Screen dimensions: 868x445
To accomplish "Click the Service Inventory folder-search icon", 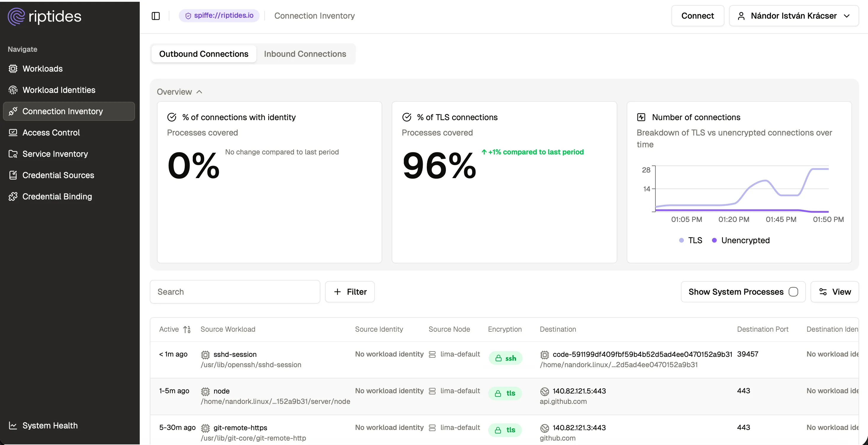I will 13,154.
